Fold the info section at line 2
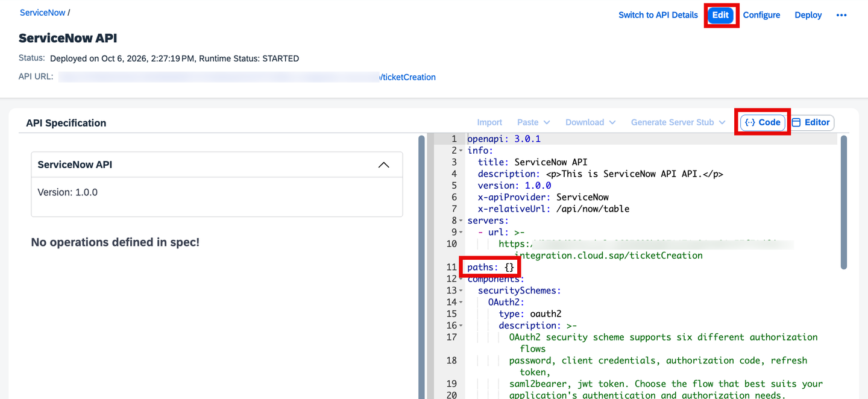The height and width of the screenshot is (399, 868). (461, 151)
